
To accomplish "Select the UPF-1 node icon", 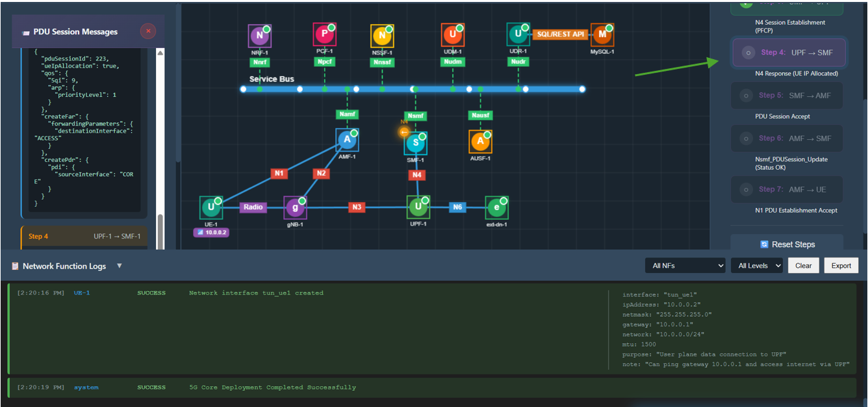I will click(418, 207).
